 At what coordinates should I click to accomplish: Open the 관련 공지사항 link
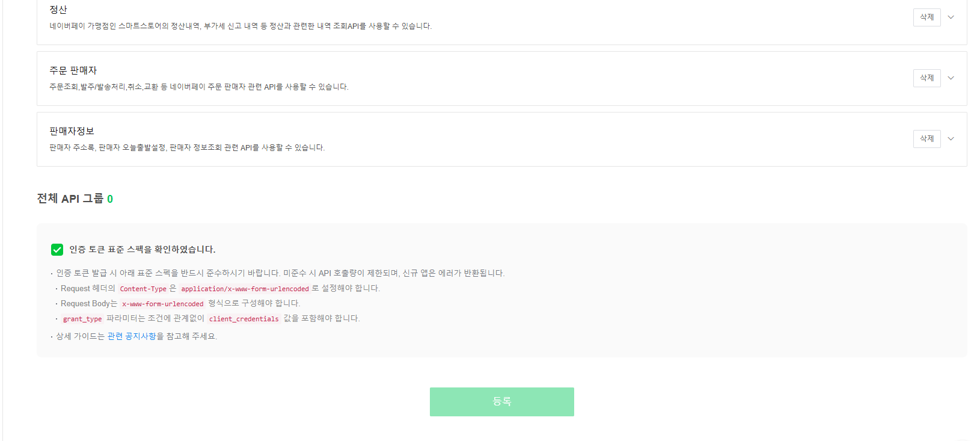tap(132, 336)
